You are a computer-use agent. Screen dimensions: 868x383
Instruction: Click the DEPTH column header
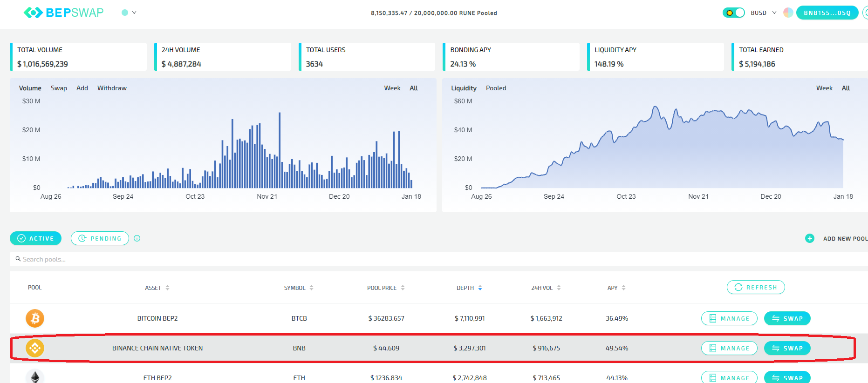pyautogui.click(x=465, y=288)
